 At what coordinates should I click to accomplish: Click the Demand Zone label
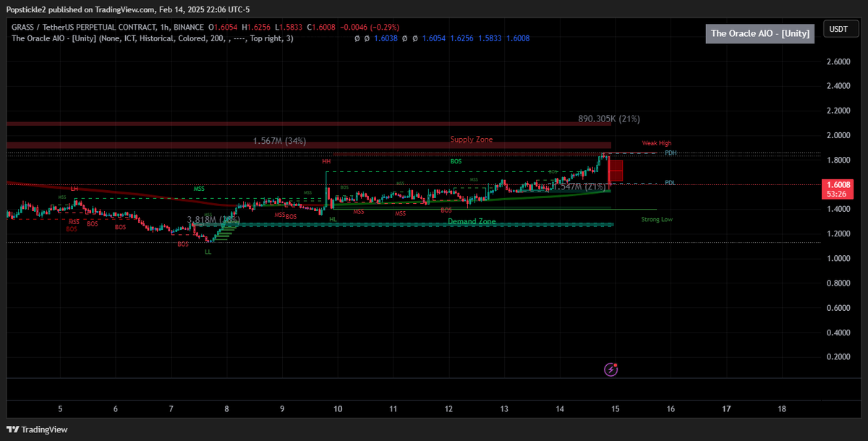point(472,221)
